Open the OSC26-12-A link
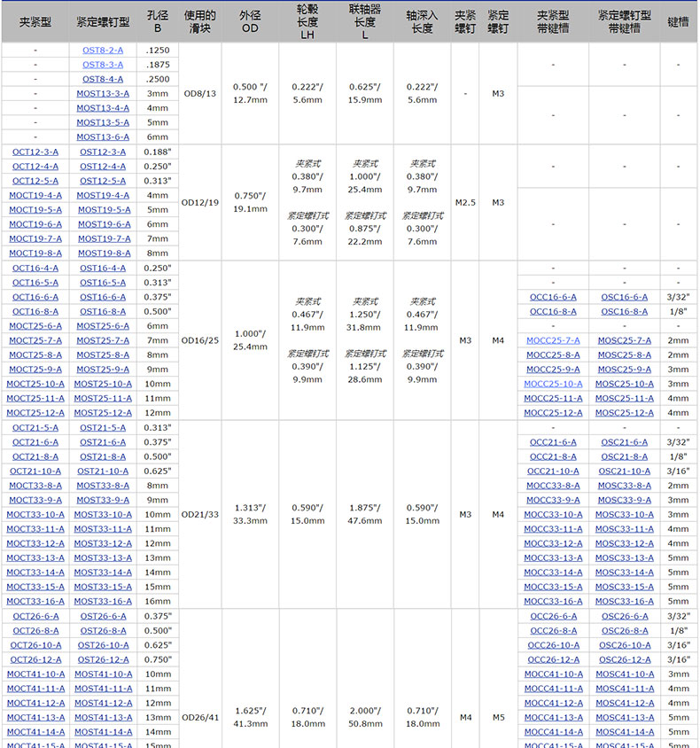The width and height of the screenshot is (700, 748). 624,659
